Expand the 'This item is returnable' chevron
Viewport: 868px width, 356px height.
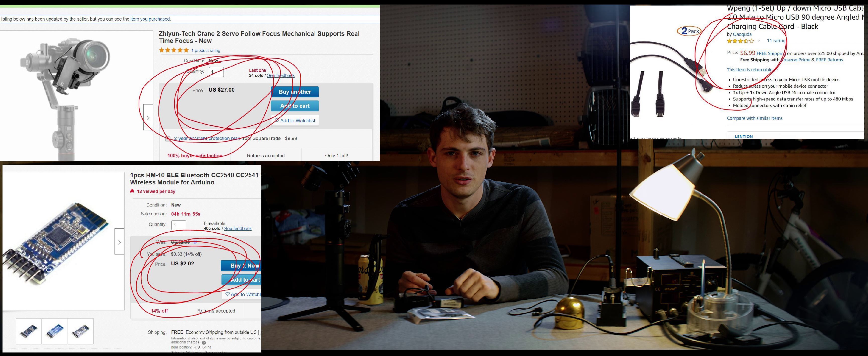tap(776, 70)
